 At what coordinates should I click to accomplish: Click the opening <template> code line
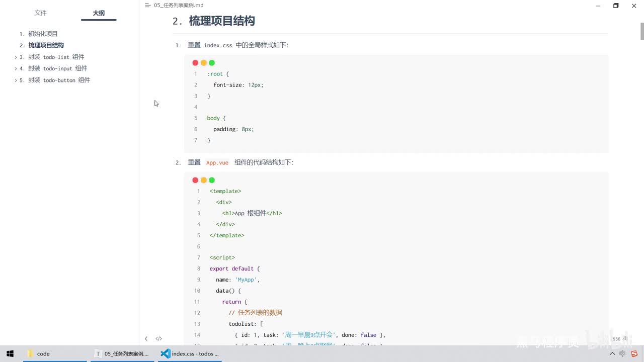[225, 191]
